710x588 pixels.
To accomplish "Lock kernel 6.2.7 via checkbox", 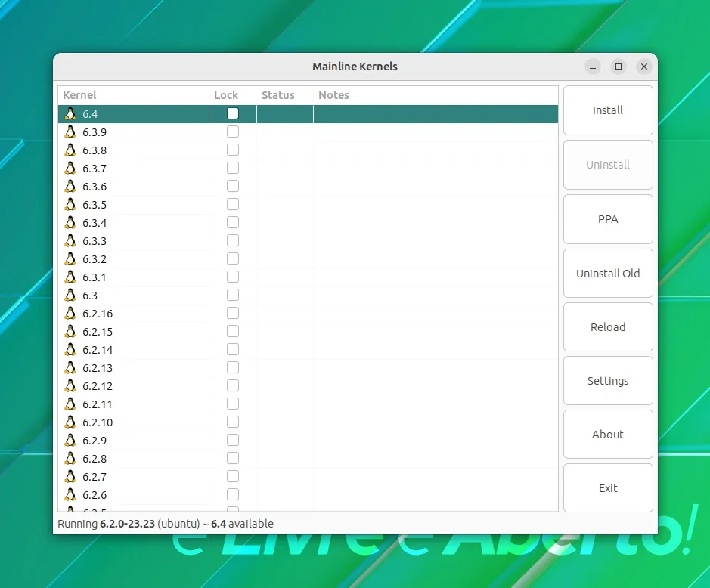I will [233, 475].
